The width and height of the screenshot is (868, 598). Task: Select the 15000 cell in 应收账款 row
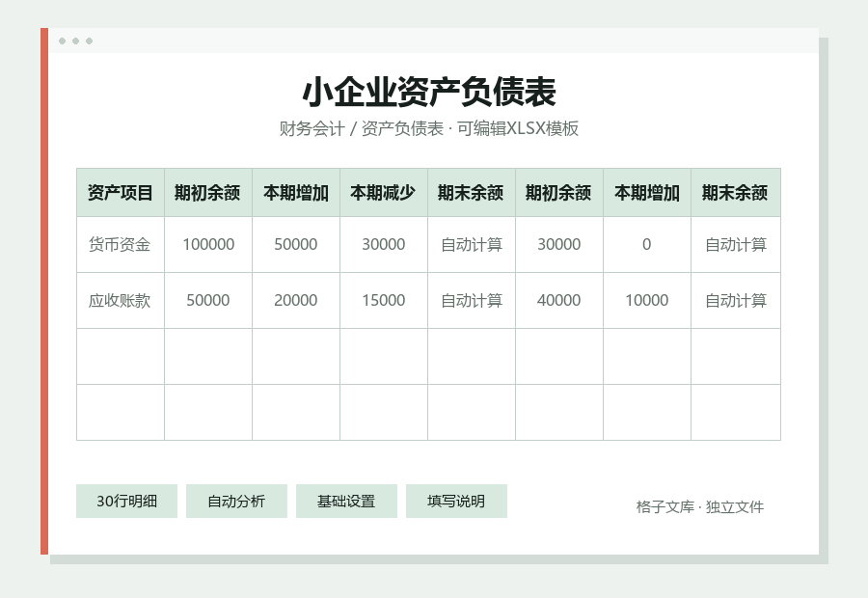click(x=384, y=300)
